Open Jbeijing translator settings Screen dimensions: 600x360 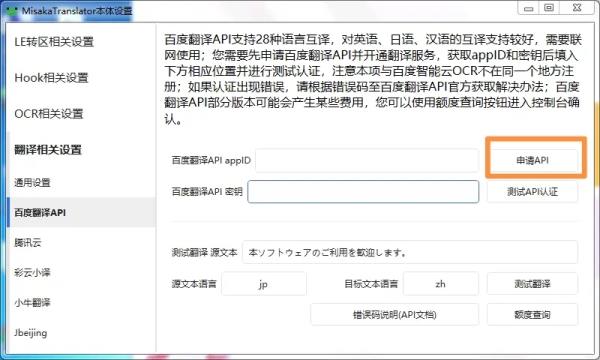[31, 333]
